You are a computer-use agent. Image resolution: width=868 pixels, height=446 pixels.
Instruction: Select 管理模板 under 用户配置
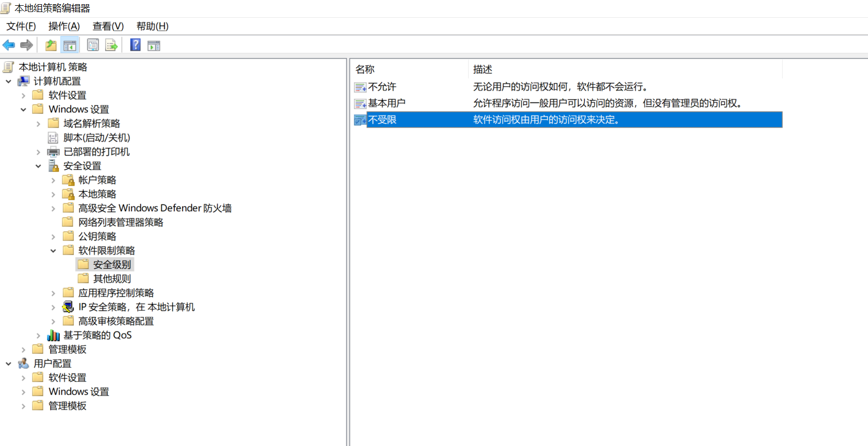click(67, 406)
